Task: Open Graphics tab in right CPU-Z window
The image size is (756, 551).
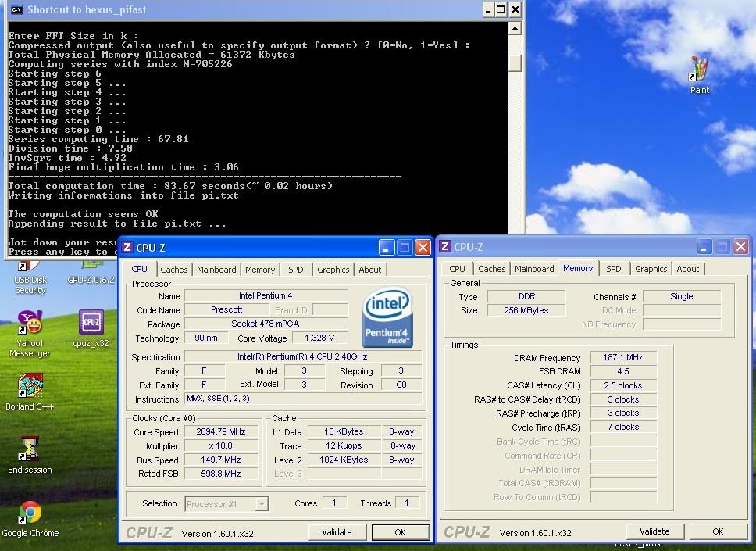Action: pyautogui.click(x=651, y=269)
